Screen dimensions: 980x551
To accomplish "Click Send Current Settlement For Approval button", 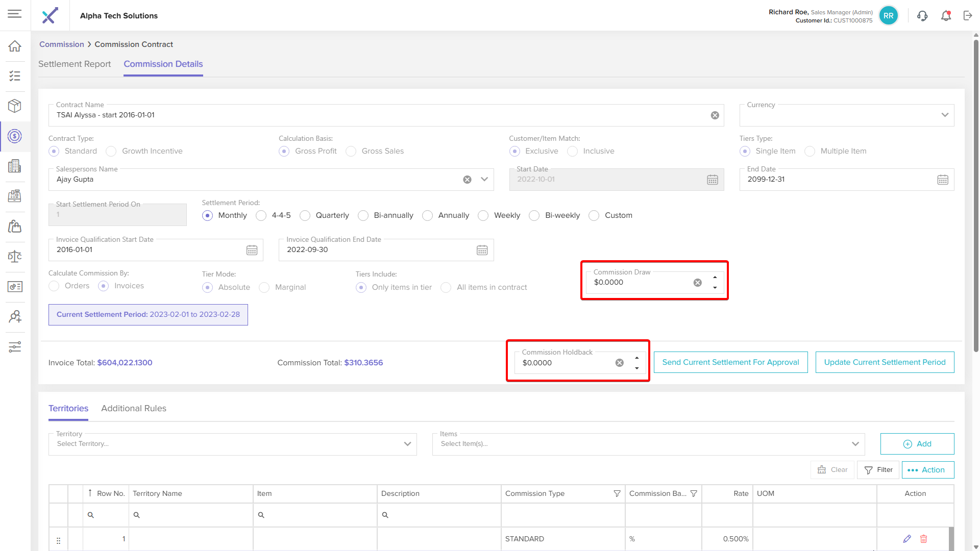I will click(730, 362).
